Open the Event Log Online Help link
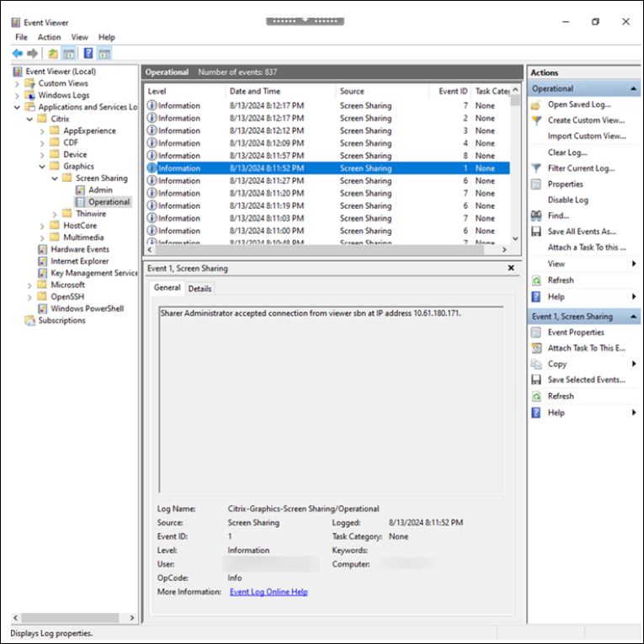The width and height of the screenshot is (644, 644). coord(269,592)
